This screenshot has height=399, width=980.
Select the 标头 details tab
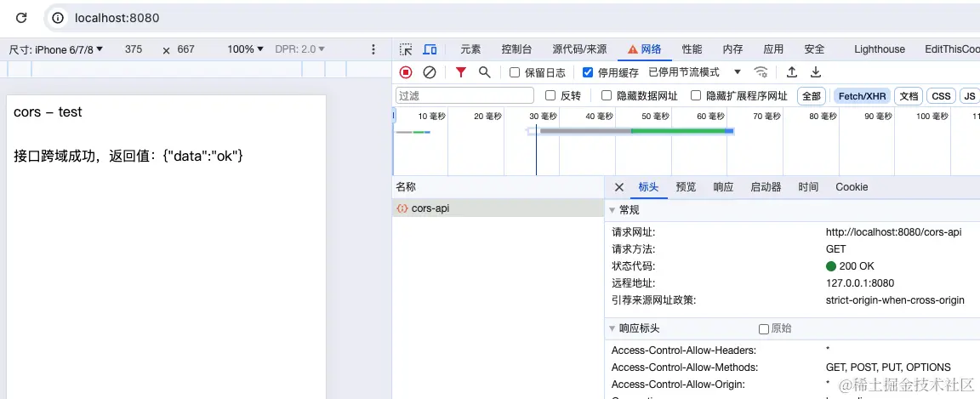(x=648, y=187)
